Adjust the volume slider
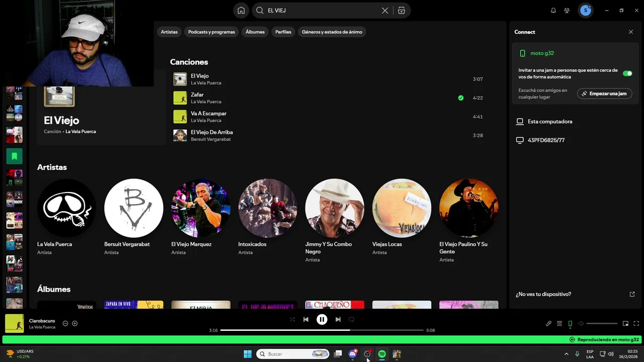644x362 pixels. 602,323
